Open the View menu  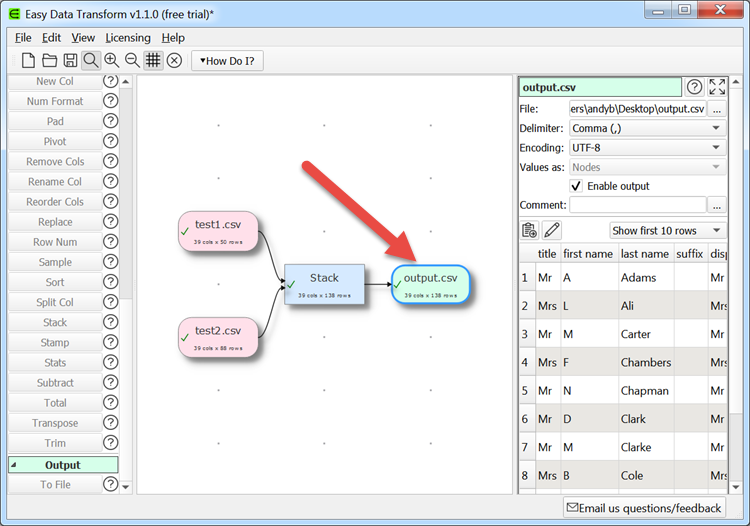(83, 38)
